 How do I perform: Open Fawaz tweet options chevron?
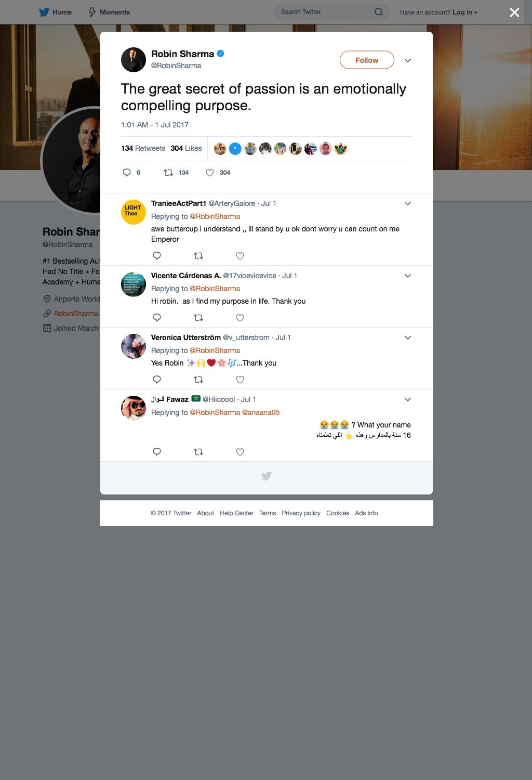click(x=408, y=399)
